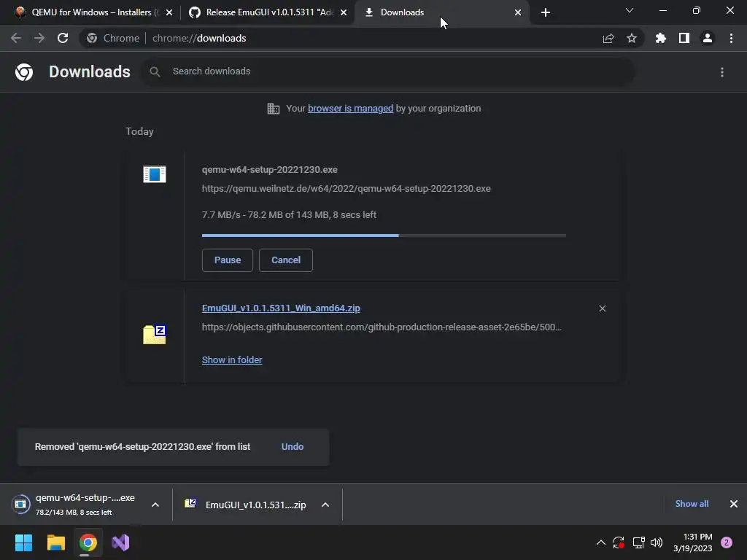Click the qemu download progress bar
The height and width of the screenshot is (560, 747).
[384, 236]
